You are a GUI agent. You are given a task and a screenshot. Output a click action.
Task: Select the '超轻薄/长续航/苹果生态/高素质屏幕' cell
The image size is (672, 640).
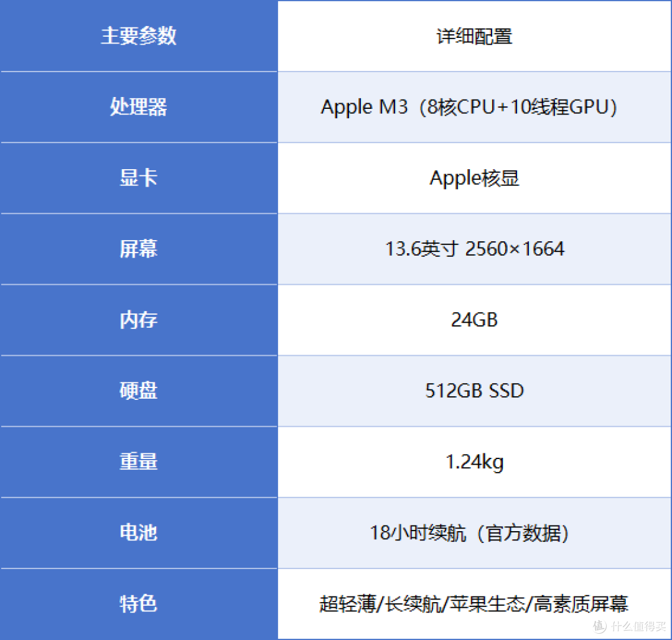point(474,605)
